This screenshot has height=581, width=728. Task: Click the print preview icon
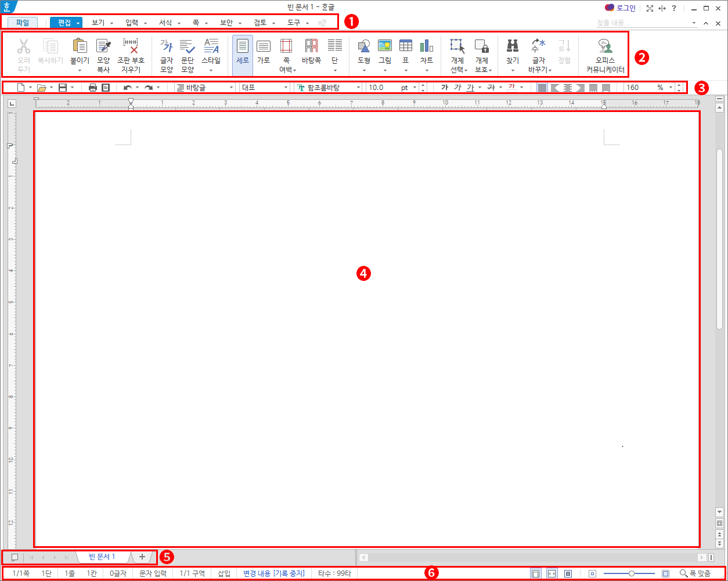106,88
